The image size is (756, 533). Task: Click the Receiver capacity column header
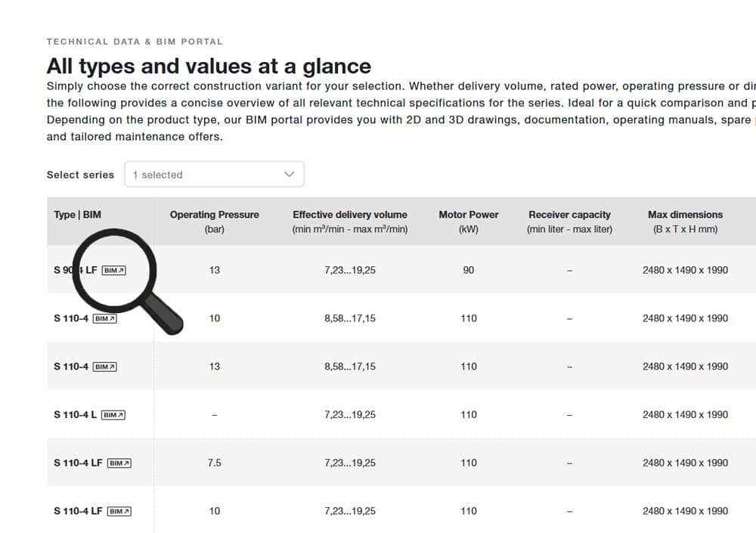tap(569, 215)
